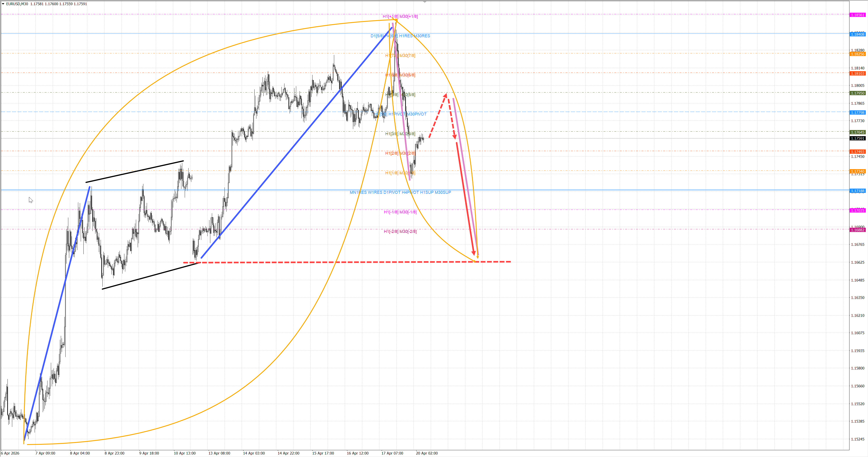This screenshot has width=868, height=457.
Task: Select the magenta 1.18561 price label
Action: (x=857, y=15)
